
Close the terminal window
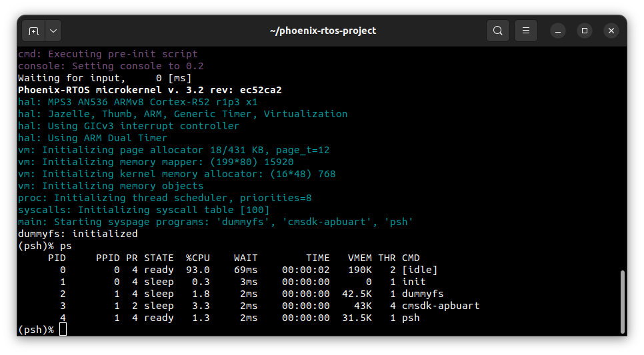[611, 31]
